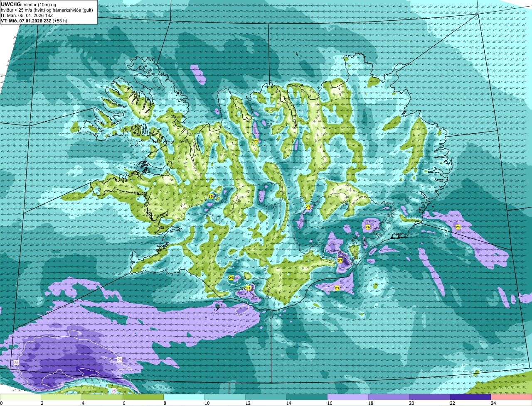This screenshot has height=406, width=532.
Task: Click the 16–18 m/s light lavender legend swatch
Action: click(348, 397)
